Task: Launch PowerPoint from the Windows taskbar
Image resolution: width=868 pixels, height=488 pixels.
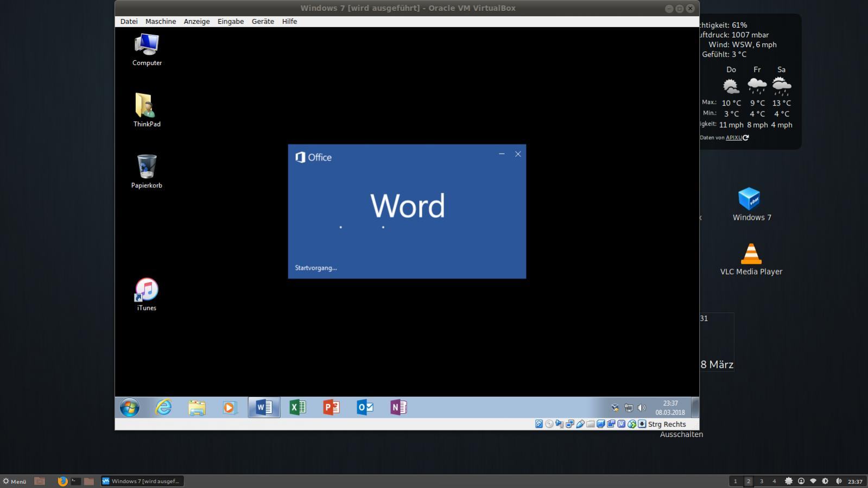Action: [x=331, y=407]
